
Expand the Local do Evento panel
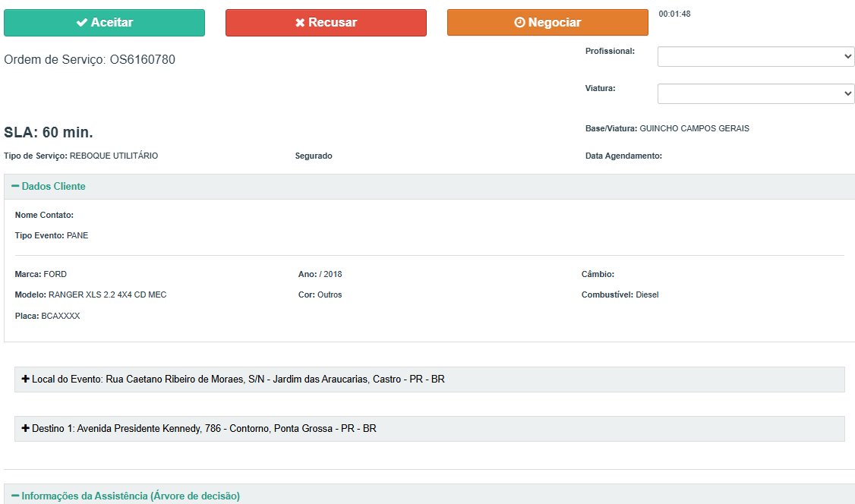(x=430, y=380)
